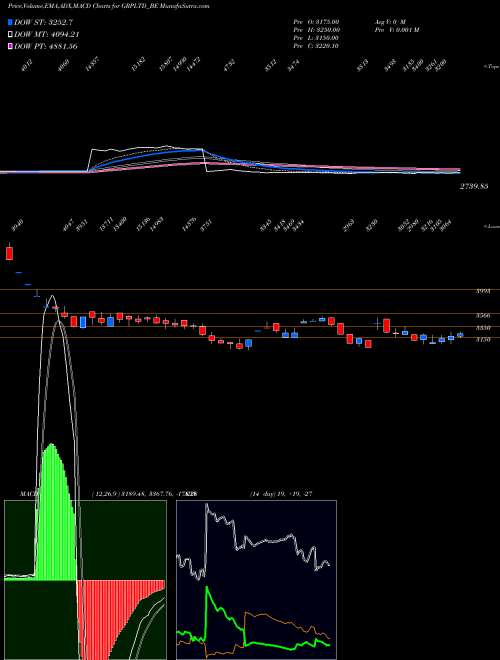Click the MACD panel title label
500x660 pixels.
[x=28, y=494]
